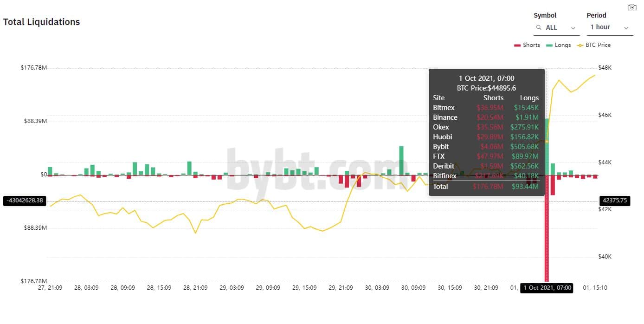The image size is (644, 324).
Task: Click the "29, 21:09" time axis label
Action: pyautogui.click(x=341, y=288)
